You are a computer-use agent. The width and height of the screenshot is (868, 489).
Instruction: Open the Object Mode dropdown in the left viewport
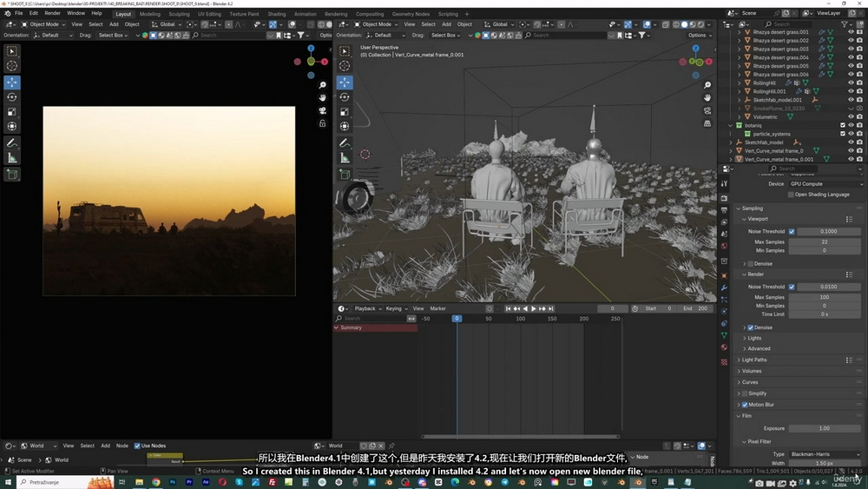43,24
